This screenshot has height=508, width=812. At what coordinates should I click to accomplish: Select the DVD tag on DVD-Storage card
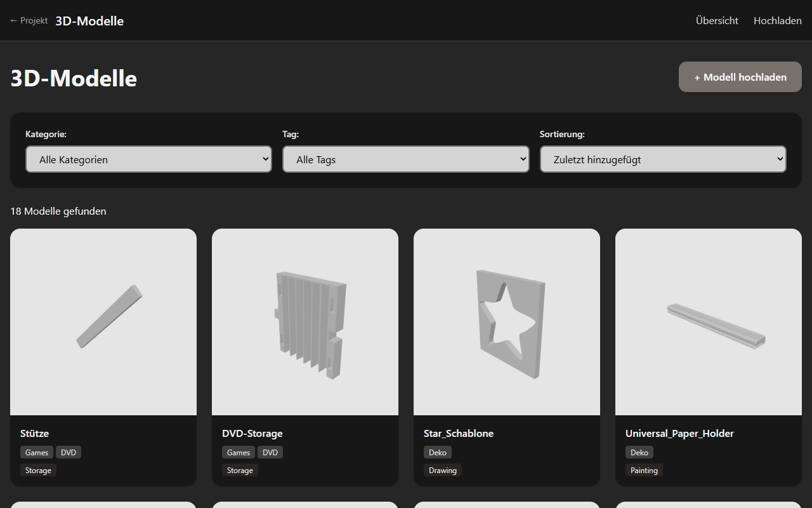(x=270, y=452)
